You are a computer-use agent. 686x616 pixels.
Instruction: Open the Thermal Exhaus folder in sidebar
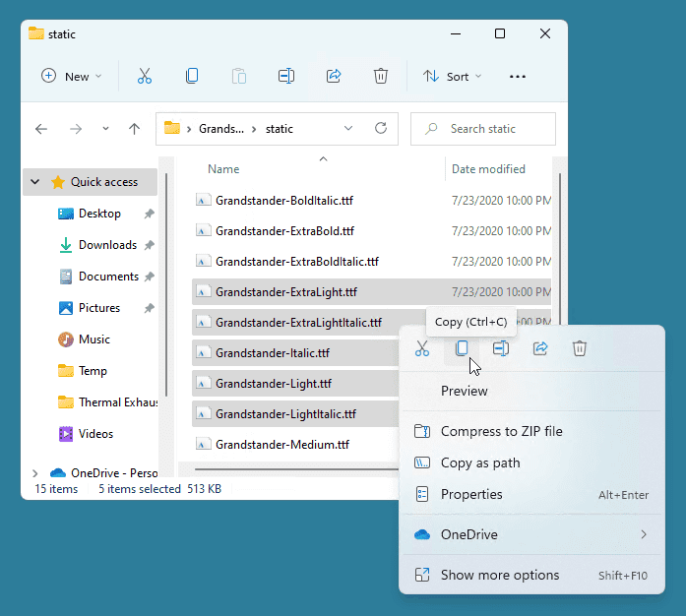pos(118,402)
